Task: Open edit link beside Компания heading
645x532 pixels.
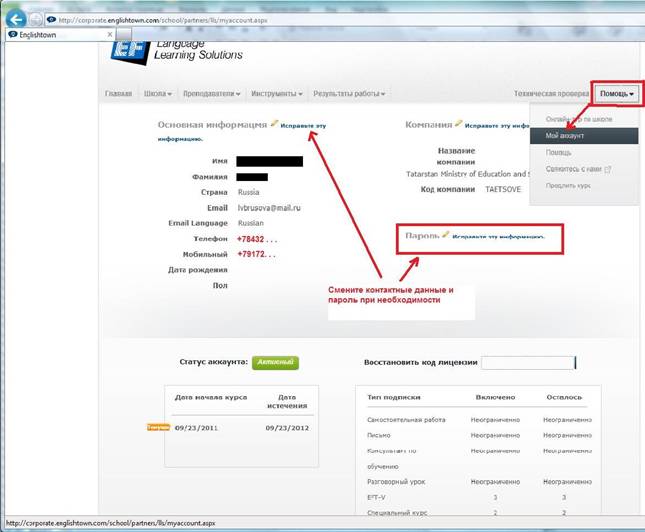Action: click(x=497, y=125)
